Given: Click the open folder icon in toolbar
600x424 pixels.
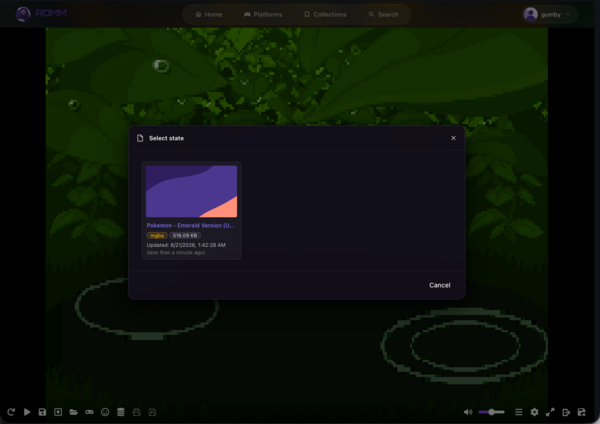Looking at the screenshot, I should [x=73, y=412].
